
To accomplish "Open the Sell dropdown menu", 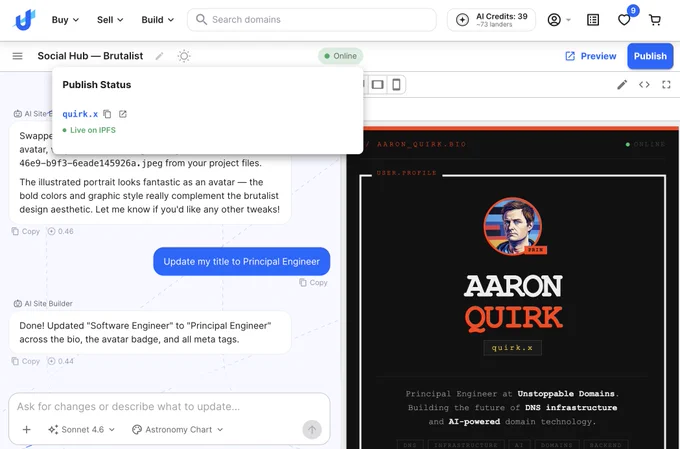I will (110, 20).
